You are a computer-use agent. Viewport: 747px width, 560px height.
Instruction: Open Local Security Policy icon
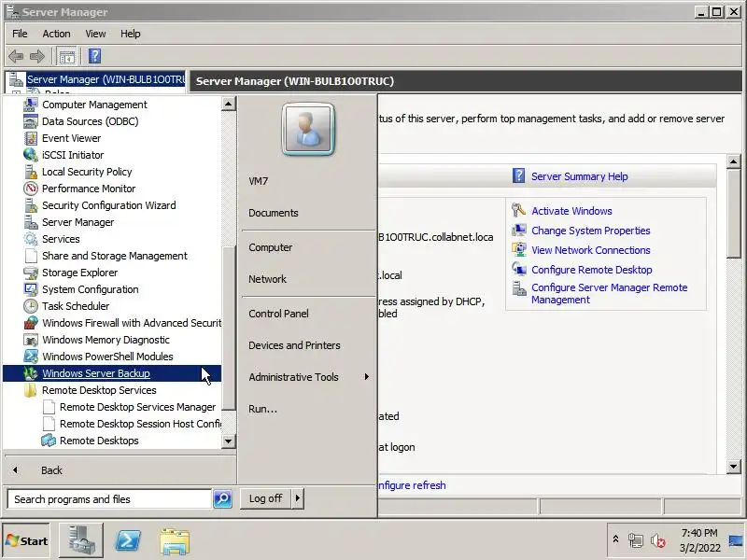[x=31, y=172]
